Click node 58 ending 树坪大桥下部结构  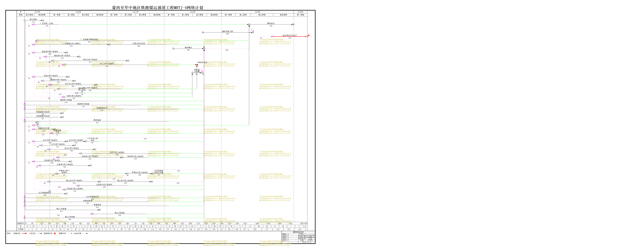point(128,61)
